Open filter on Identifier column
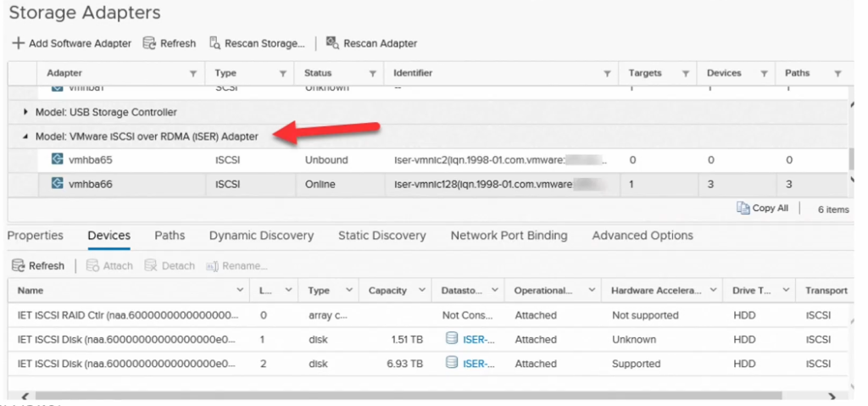Screen dimensions: 868x406 (607, 74)
